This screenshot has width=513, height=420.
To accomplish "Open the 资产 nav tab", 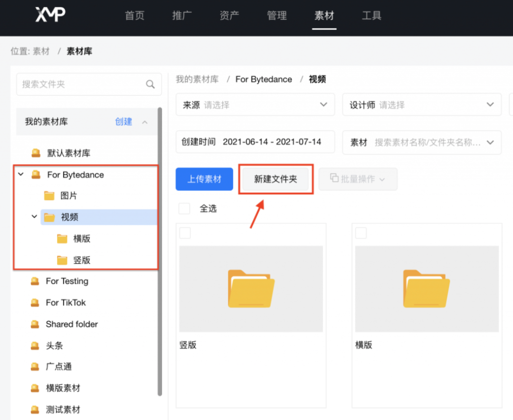I will [x=229, y=15].
